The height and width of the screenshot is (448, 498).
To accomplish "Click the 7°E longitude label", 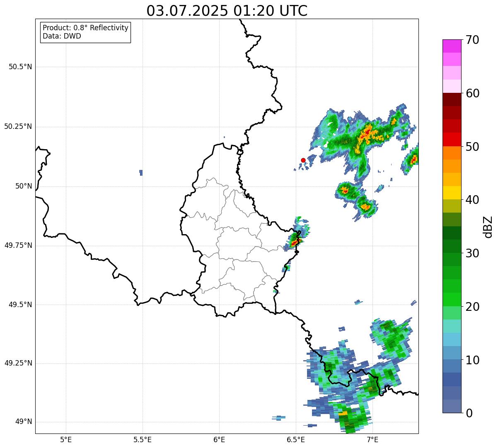I will pyautogui.click(x=372, y=439).
